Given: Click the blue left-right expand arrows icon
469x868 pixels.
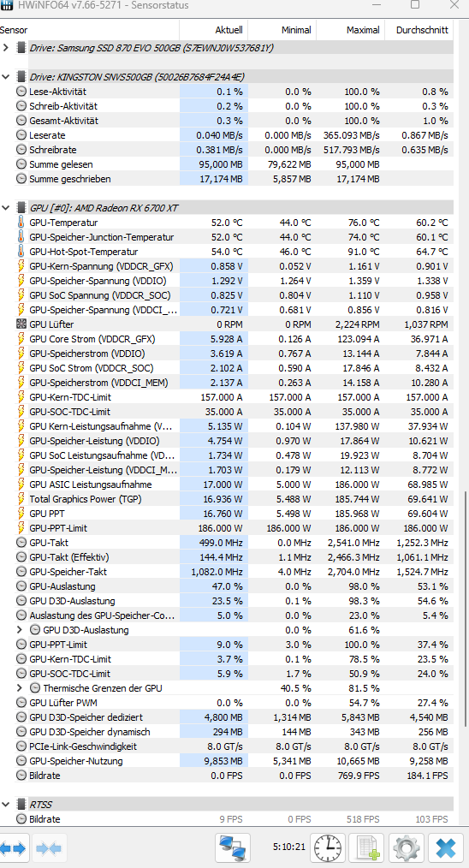Looking at the screenshot, I should (x=12, y=847).
